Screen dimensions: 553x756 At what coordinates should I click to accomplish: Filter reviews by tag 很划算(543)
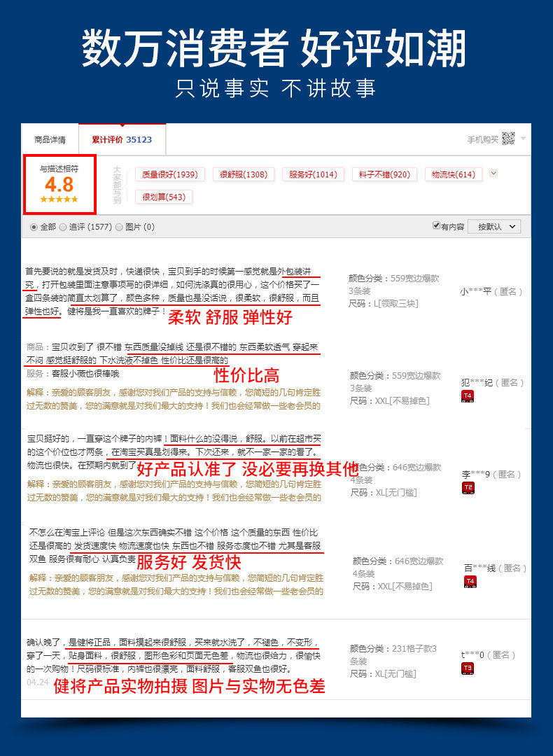[x=163, y=197]
